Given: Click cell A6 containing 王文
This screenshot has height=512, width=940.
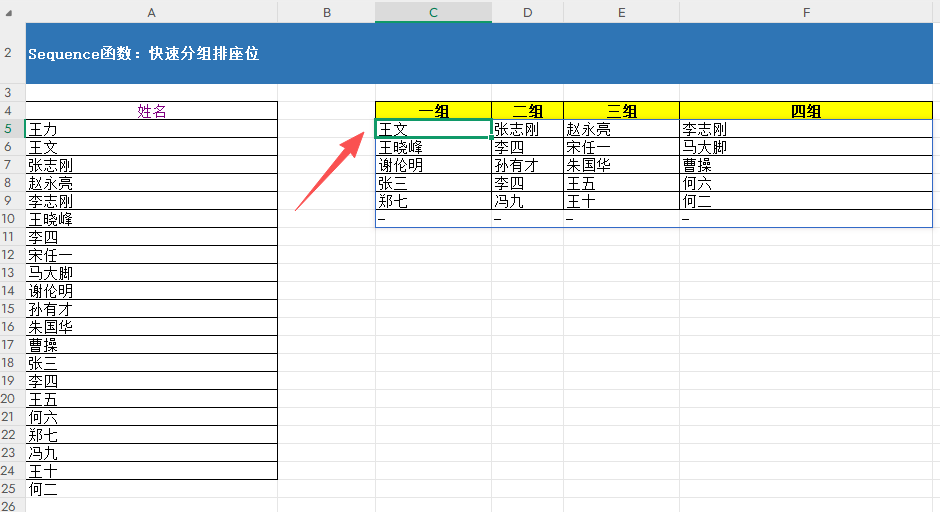Looking at the screenshot, I should pos(152,147).
